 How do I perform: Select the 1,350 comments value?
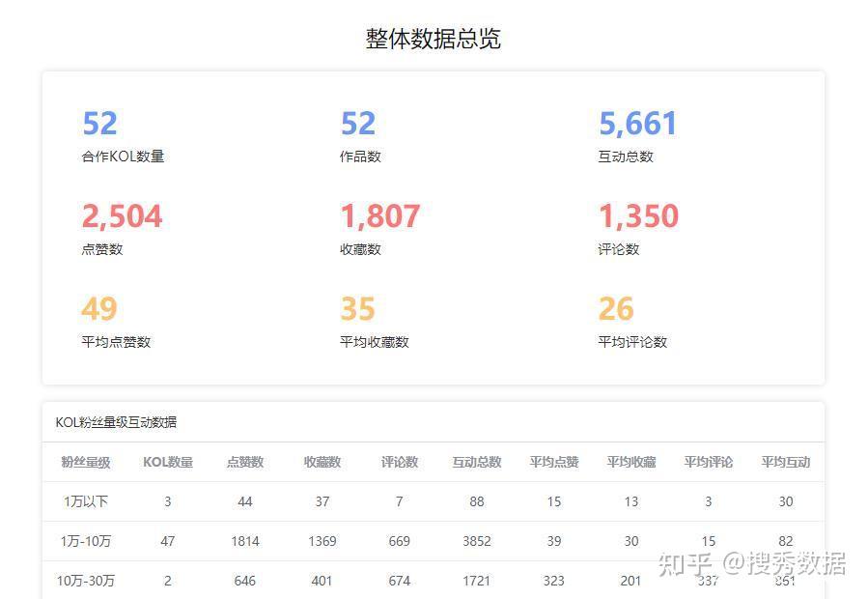[639, 215]
